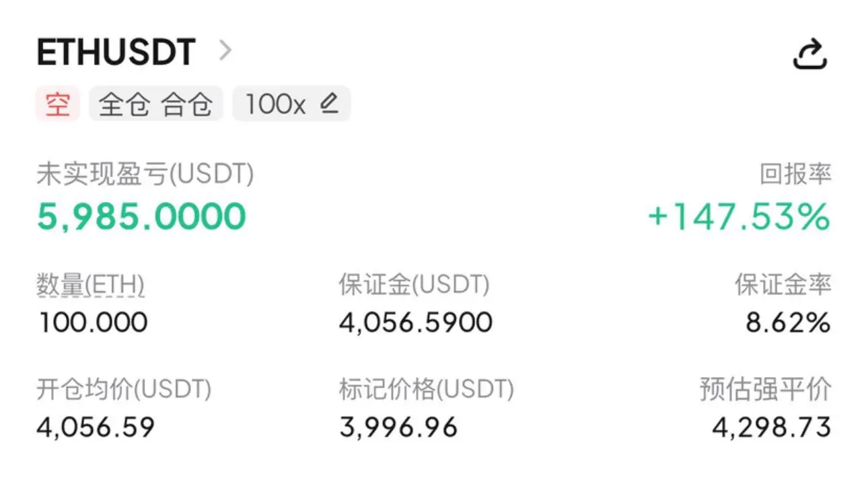
Task: Tap the 全仓 合仓 margin mode tag
Action: pos(155,104)
